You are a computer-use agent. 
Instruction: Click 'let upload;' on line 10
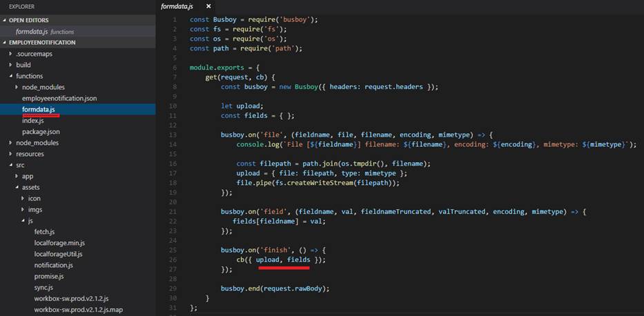point(242,106)
